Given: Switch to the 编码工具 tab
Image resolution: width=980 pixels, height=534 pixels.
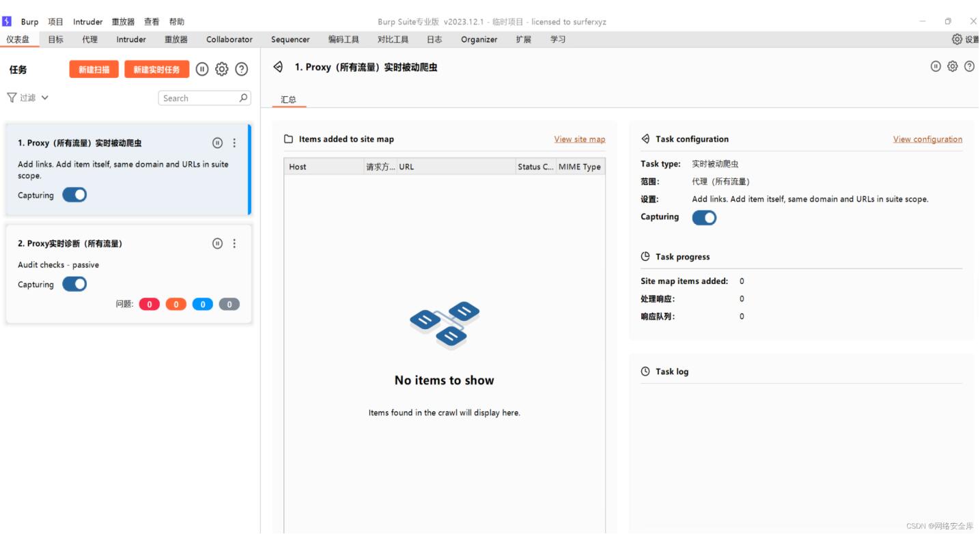Looking at the screenshot, I should click(x=344, y=40).
